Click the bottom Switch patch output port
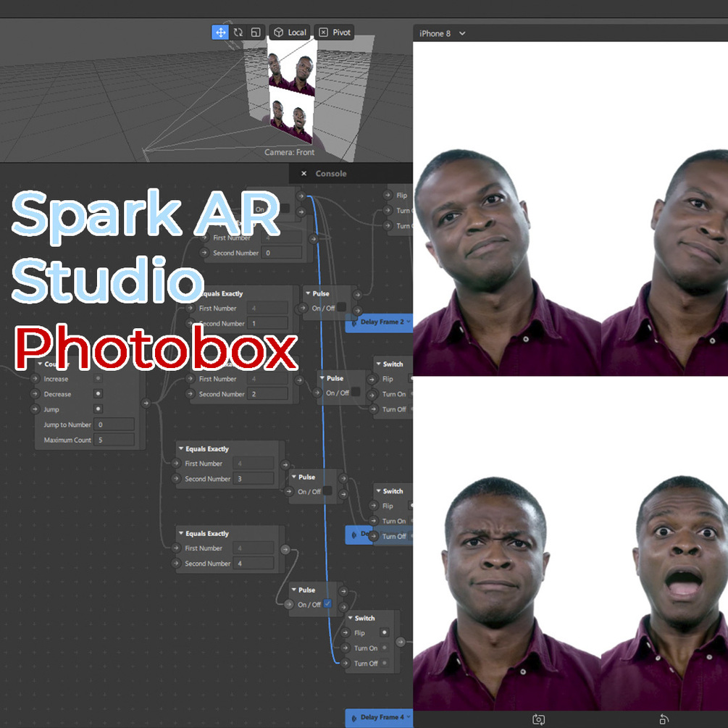728x728 pixels. [400, 642]
